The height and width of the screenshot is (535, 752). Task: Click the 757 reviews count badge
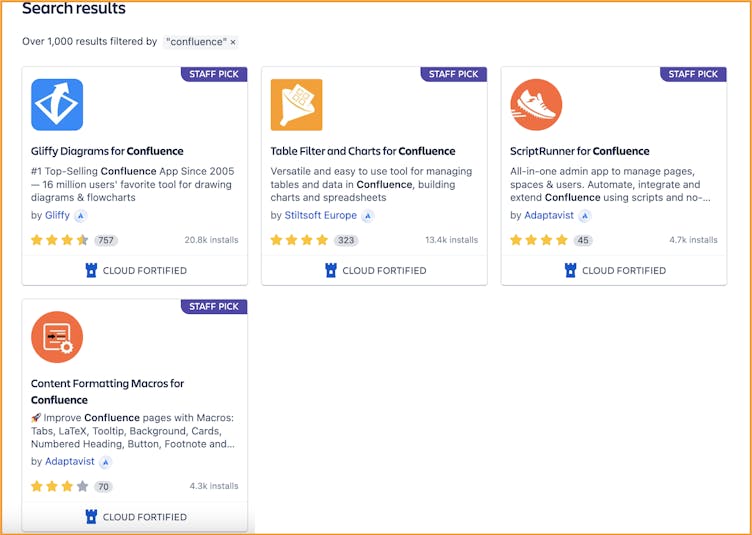(x=106, y=240)
